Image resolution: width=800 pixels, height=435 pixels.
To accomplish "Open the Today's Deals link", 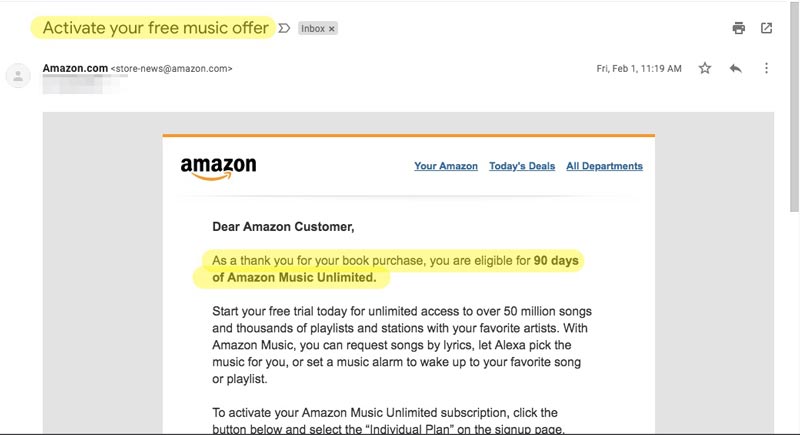I will coord(522,166).
